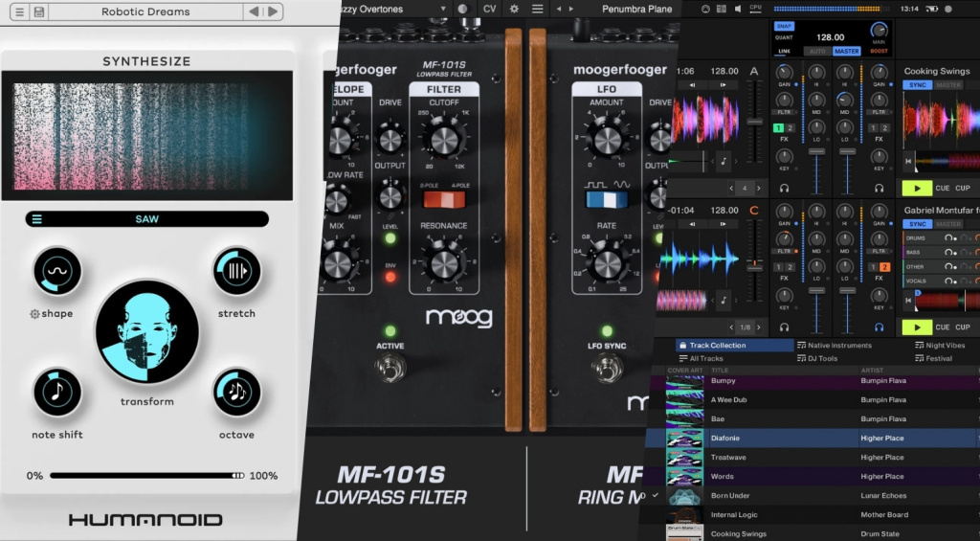Click deck C key lock music note icon
Screen dimensions: 980x541
click(x=724, y=301)
